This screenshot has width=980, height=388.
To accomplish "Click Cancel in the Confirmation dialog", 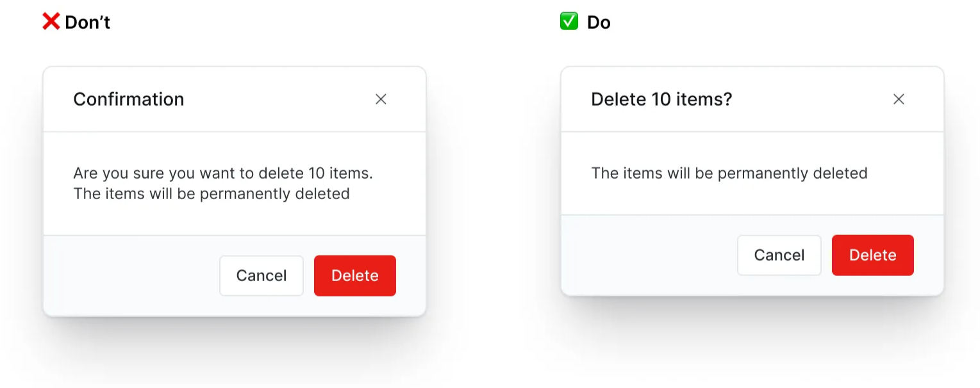I will click(x=261, y=275).
